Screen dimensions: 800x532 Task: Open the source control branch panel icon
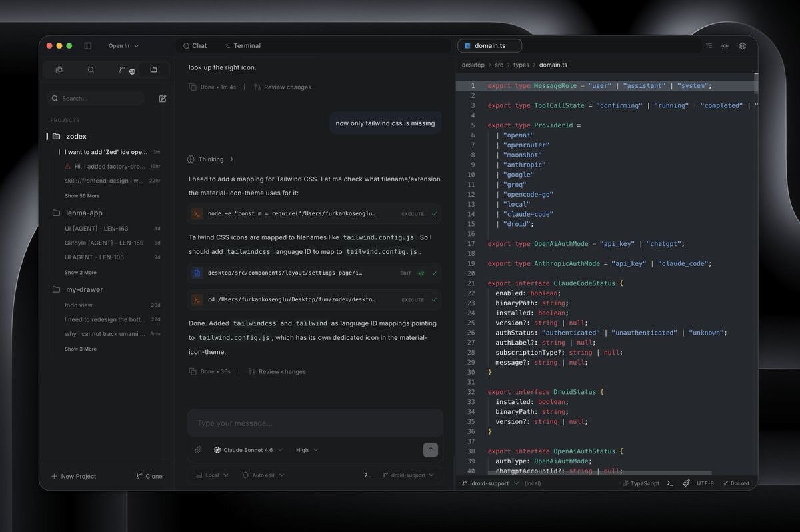coord(122,70)
